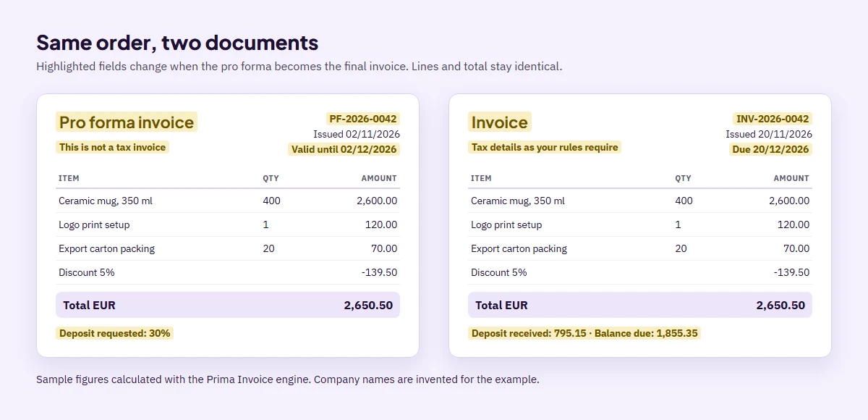Click -139.50 discount amount in invoice card
The height and width of the screenshot is (420, 868).
point(791,272)
